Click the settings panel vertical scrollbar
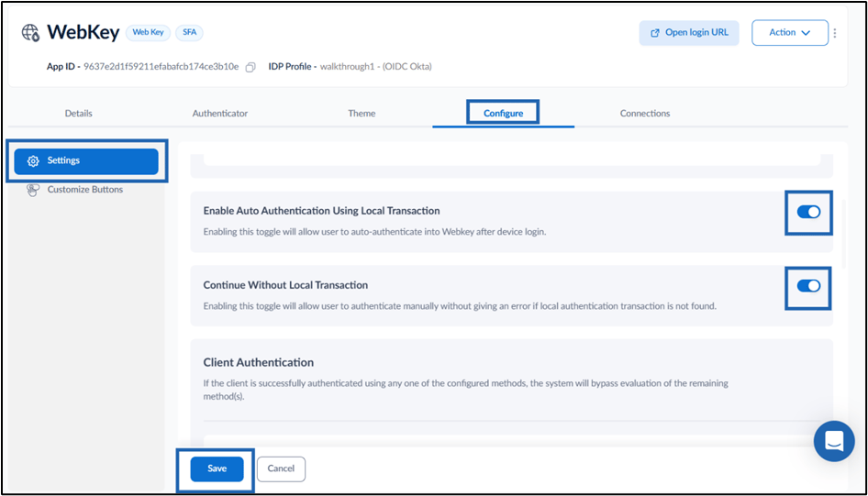This screenshot has width=868, height=496. pos(843,235)
